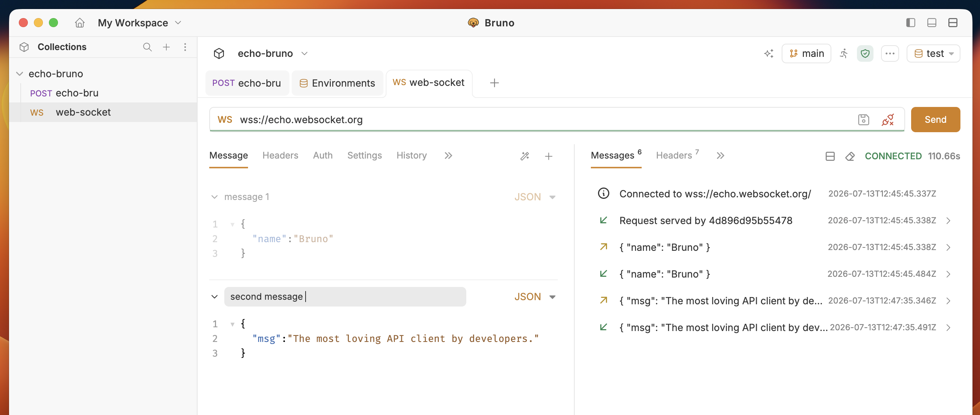The width and height of the screenshot is (980, 415).
Task: Open the History tab
Action: (x=412, y=155)
